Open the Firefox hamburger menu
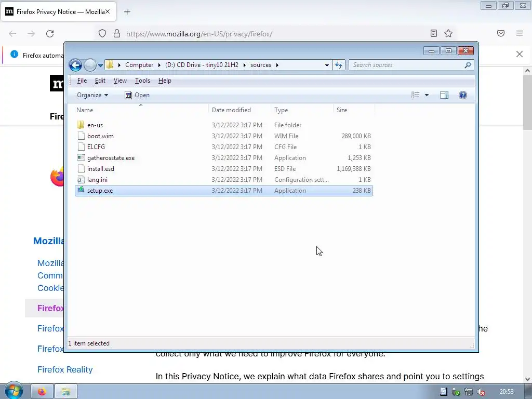The image size is (532, 399). coord(520,33)
